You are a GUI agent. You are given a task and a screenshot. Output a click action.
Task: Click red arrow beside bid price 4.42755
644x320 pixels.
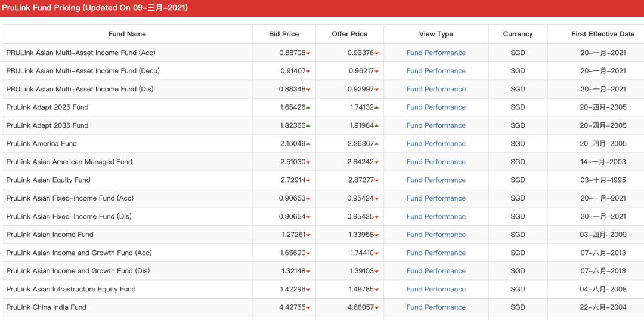click(x=308, y=308)
